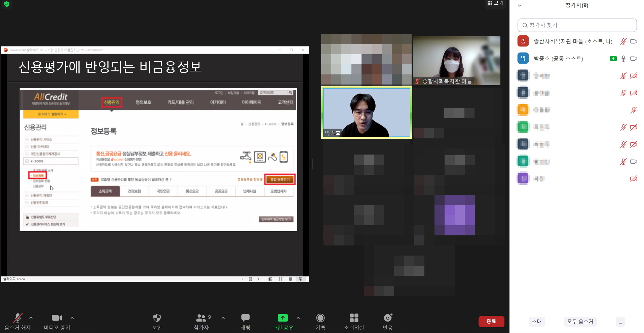The height and width of the screenshot is (333, 644).
Task: Open the Chat bubble icon
Action: (x=245, y=318)
